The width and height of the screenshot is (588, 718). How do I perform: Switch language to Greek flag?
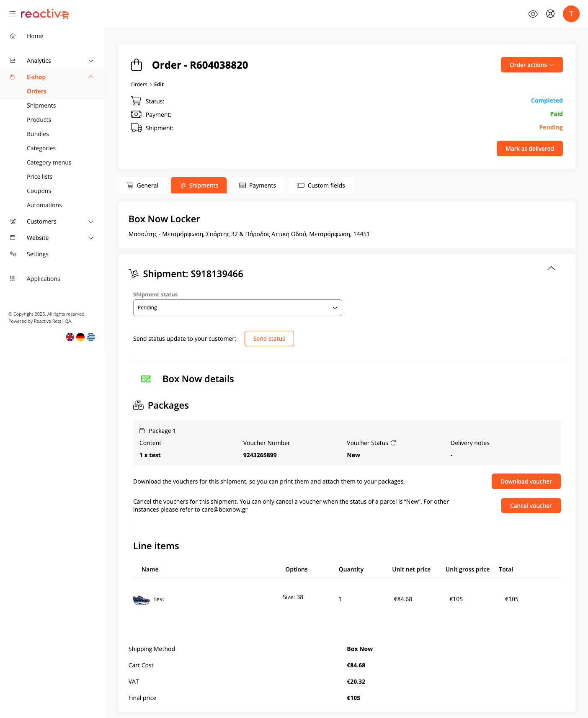(91, 337)
